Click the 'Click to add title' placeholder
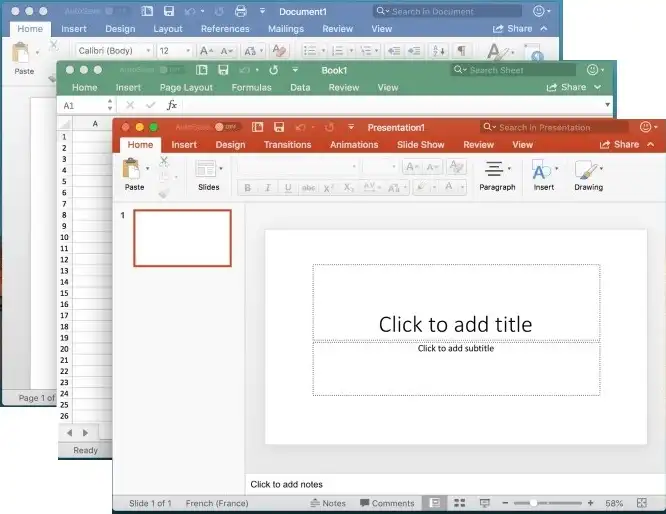This screenshot has width=666, height=514. pos(456,302)
